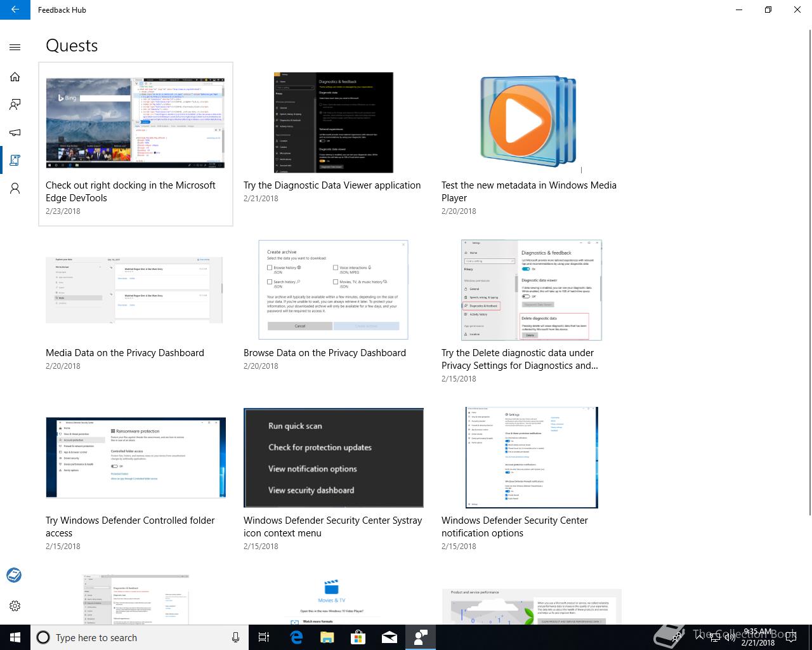Viewport: 812px width, 650px height.
Task: Open 'Media Data on the Privacy Dashboard'
Action: tap(125, 353)
